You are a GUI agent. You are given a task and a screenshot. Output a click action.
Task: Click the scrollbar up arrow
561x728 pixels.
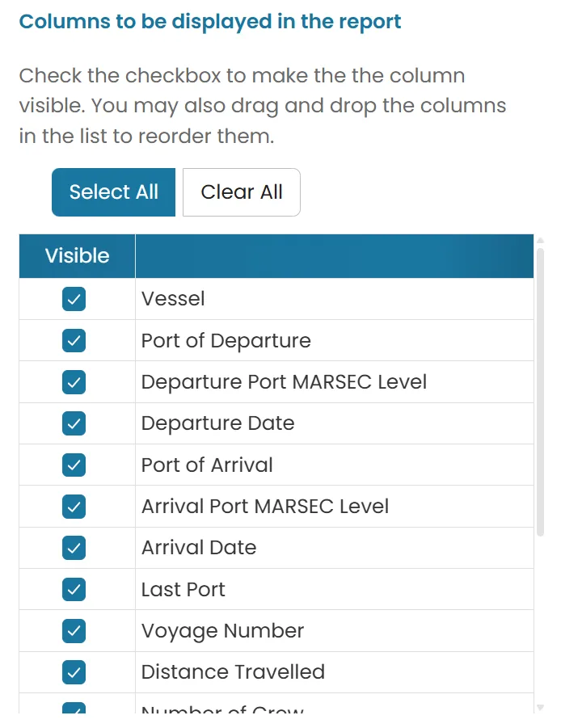(x=540, y=241)
